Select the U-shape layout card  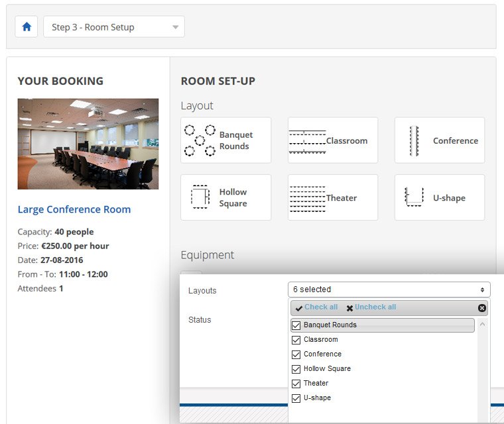click(x=440, y=197)
